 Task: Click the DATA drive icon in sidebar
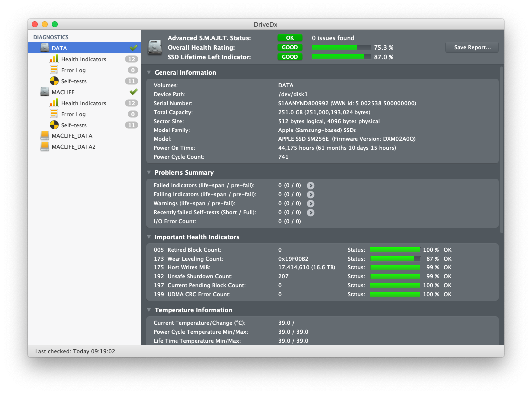click(x=45, y=48)
